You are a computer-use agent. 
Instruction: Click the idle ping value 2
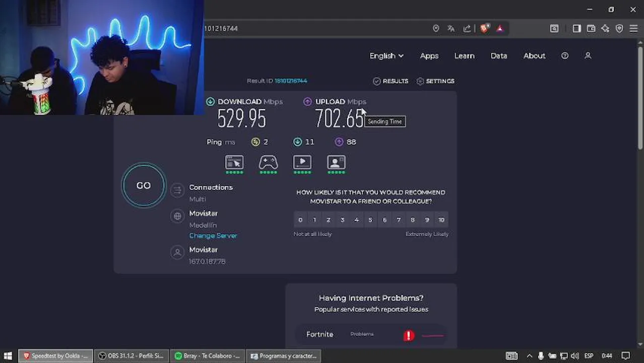coord(266,142)
